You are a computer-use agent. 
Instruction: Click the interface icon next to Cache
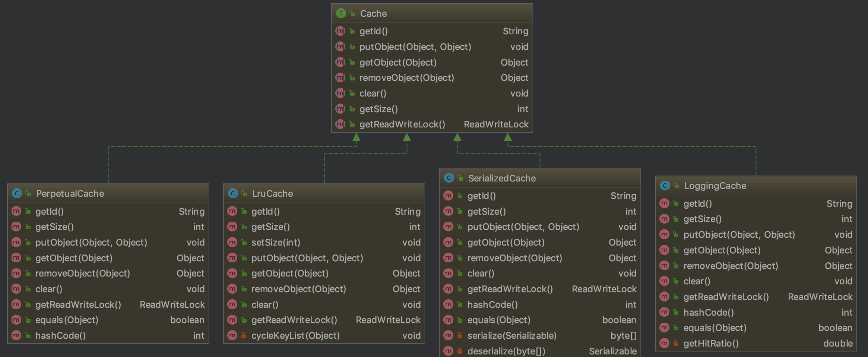pyautogui.click(x=340, y=13)
